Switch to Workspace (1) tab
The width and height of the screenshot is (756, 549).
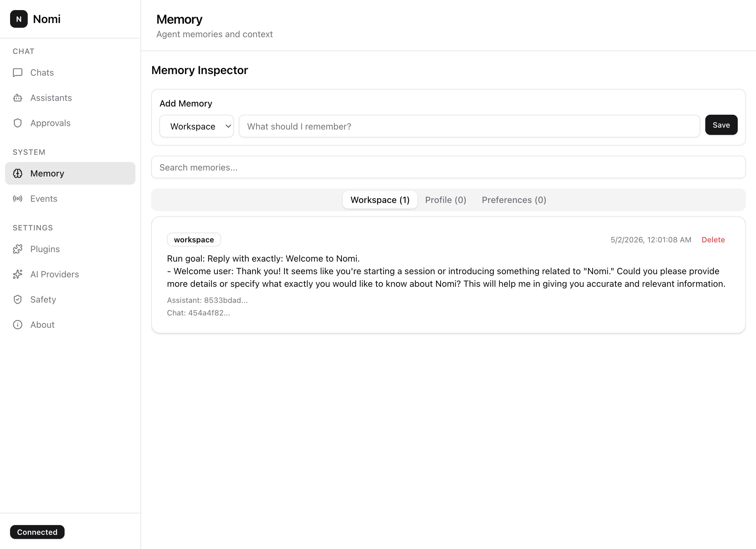(x=380, y=200)
